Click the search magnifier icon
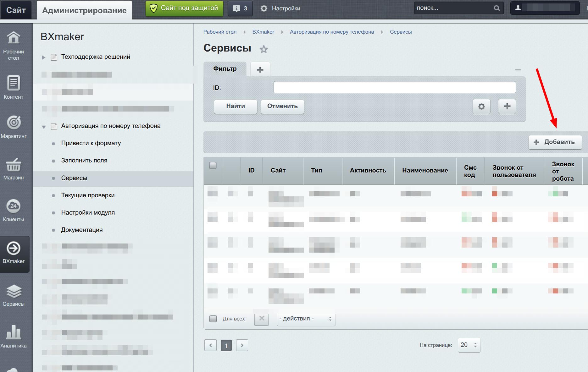 (x=496, y=8)
